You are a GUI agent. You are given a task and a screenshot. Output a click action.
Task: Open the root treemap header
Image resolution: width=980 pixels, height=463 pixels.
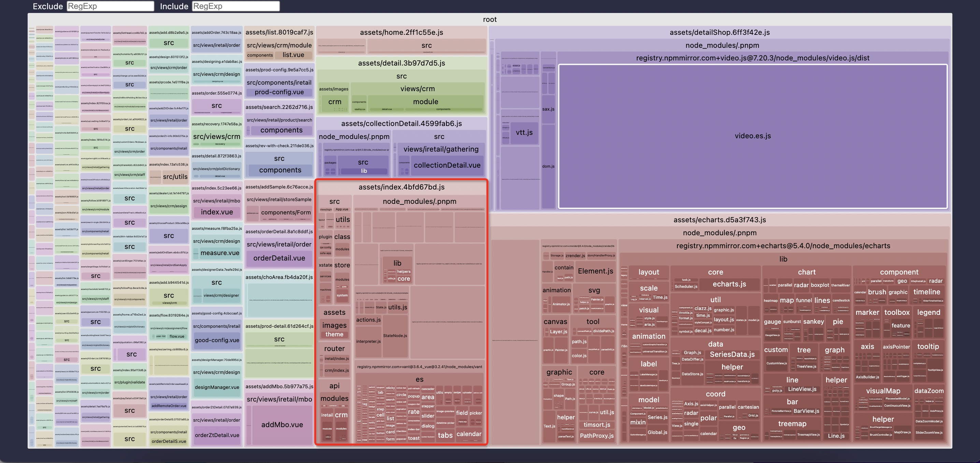pos(490,19)
